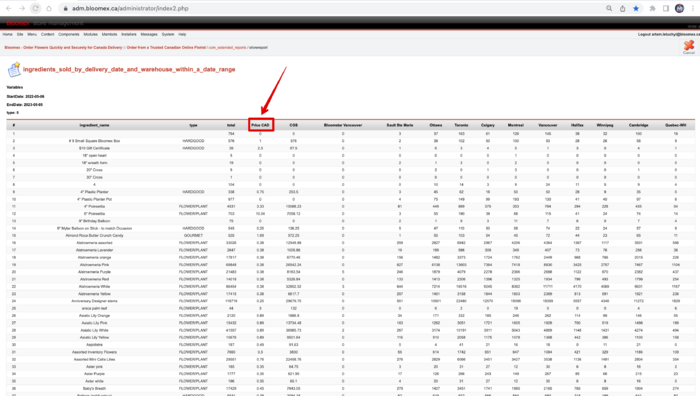Open the Mambots menu
This screenshot has width=700, height=396.
pos(109,34)
